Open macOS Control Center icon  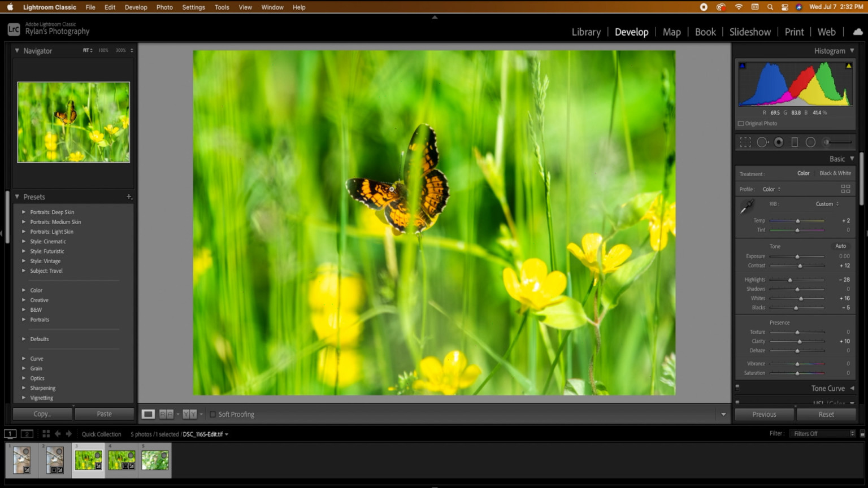click(785, 7)
